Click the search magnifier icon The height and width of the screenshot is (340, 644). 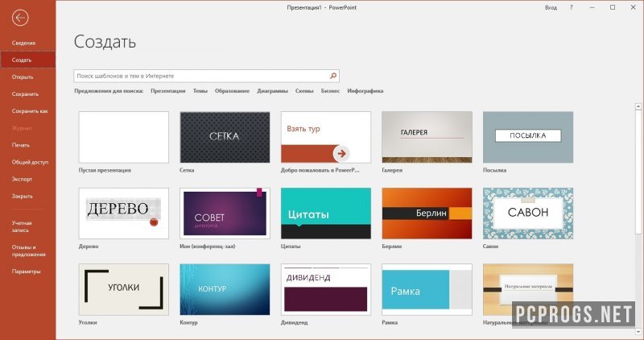click(333, 76)
